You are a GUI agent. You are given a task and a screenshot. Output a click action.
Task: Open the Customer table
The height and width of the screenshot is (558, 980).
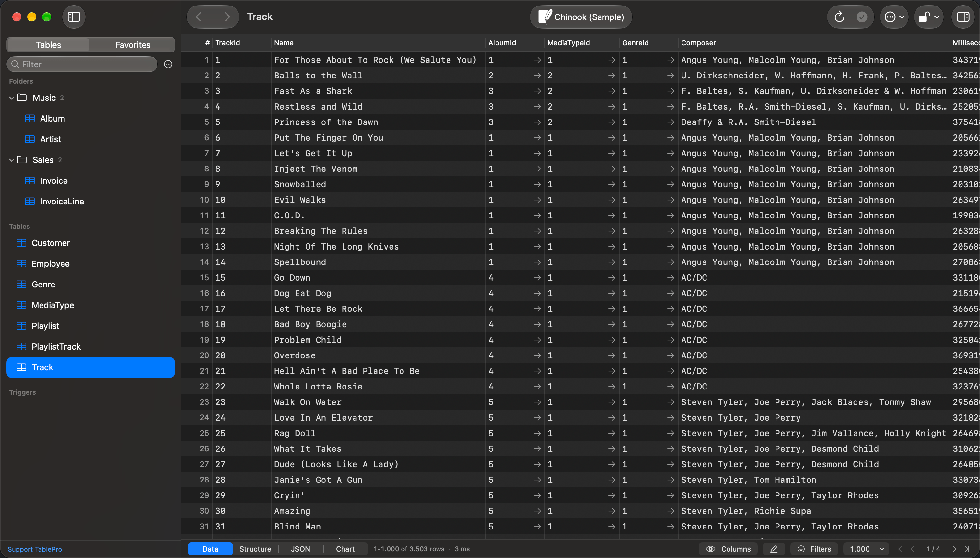pyautogui.click(x=91, y=243)
